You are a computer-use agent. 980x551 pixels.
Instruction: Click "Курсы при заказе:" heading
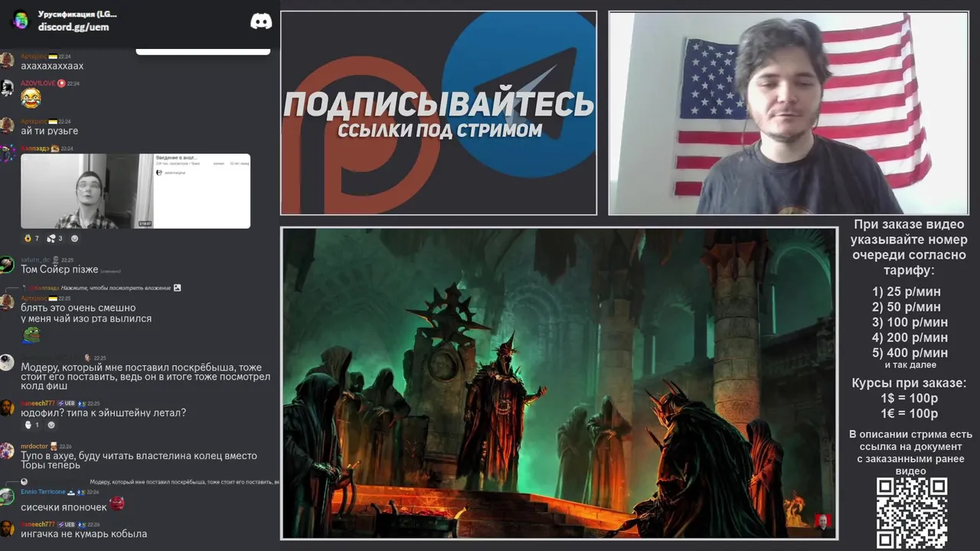(909, 383)
